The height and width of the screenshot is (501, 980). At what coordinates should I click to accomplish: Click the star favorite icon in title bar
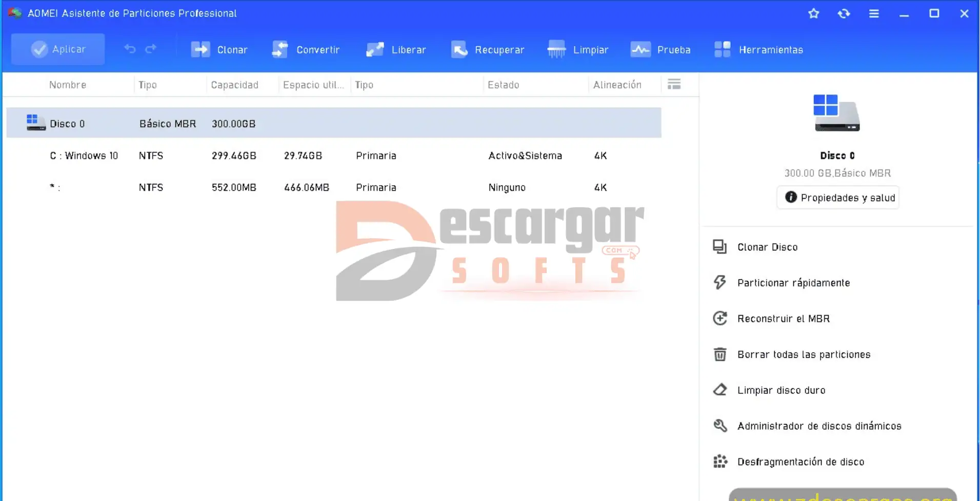pyautogui.click(x=814, y=14)
